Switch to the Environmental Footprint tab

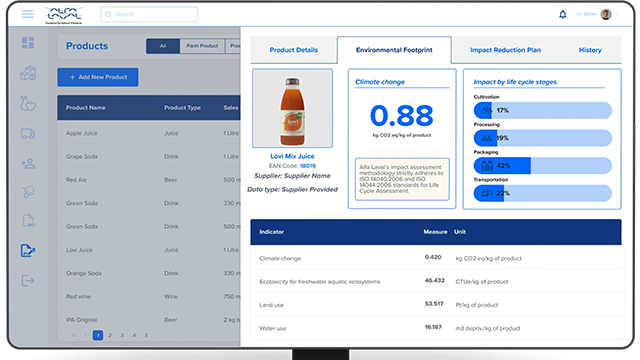click(x=394, y=50)
